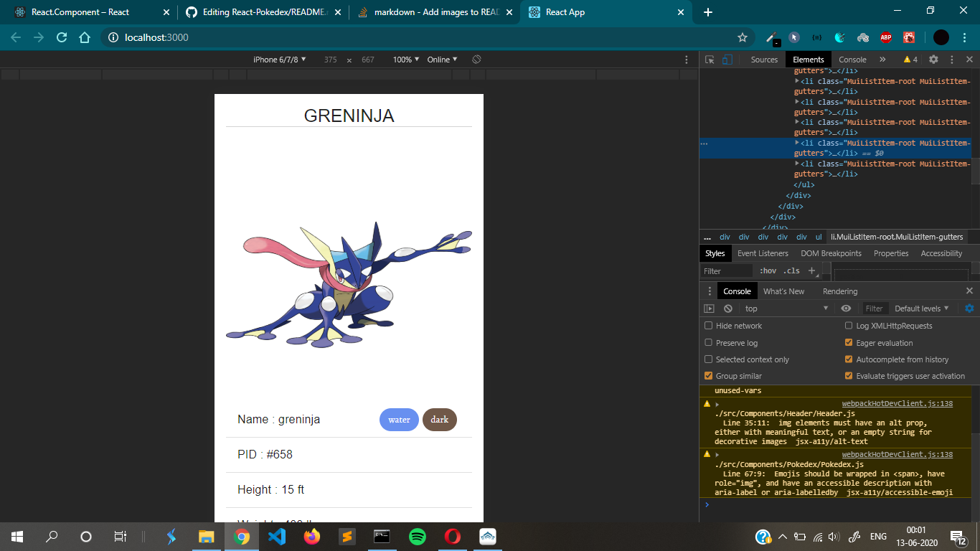This screenshot has width=980, height=551.
Task: Open the top JavaScript context dropdown
Action: (x=786, y=309)
